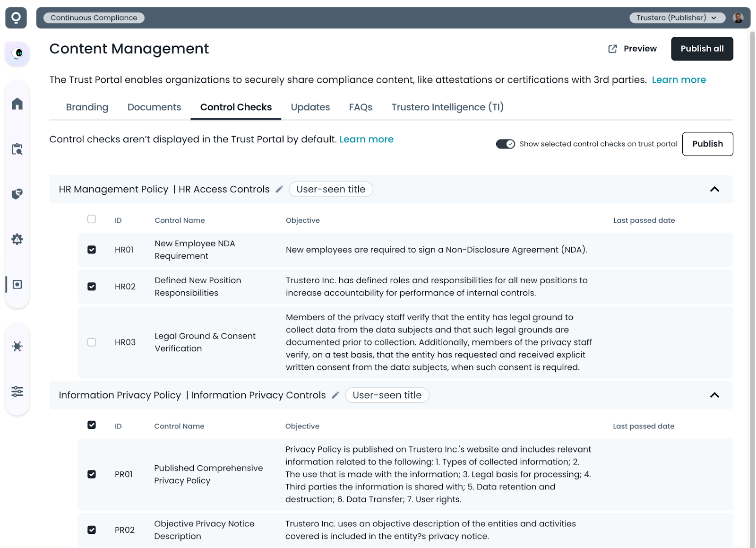
Task: Collapse the HR Management Policy section
Action: (x=714, y=190)
